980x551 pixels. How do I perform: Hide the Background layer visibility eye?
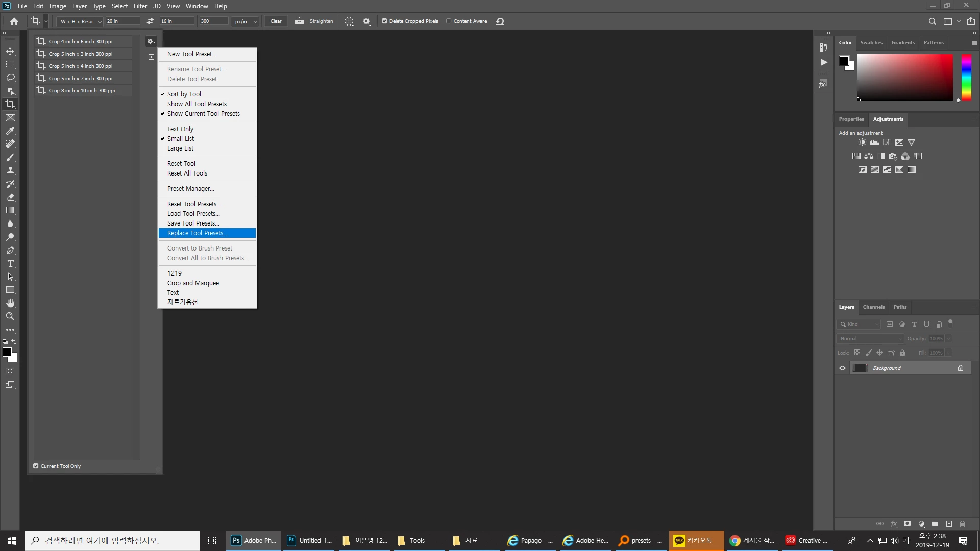(x=842, y=368)
